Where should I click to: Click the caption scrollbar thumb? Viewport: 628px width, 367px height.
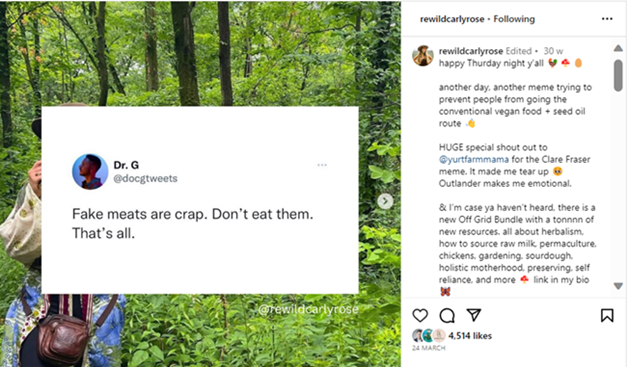click(x=618, y=76)
